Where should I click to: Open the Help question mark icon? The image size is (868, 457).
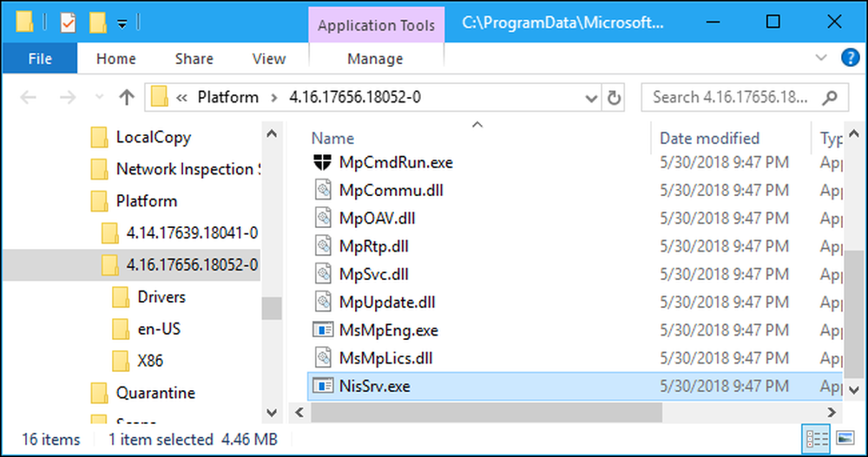[x=851, y=57]
